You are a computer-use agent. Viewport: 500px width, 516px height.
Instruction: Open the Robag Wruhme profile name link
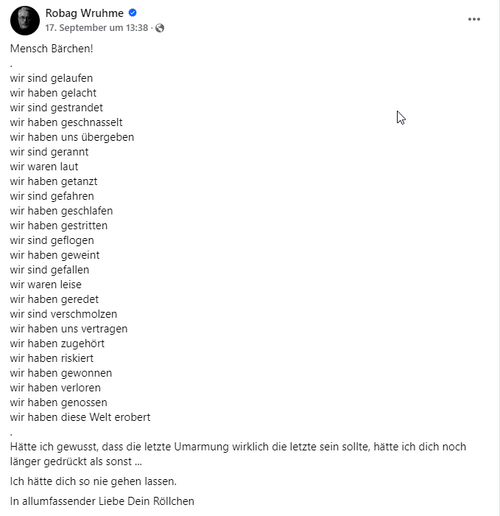(84, 13)
